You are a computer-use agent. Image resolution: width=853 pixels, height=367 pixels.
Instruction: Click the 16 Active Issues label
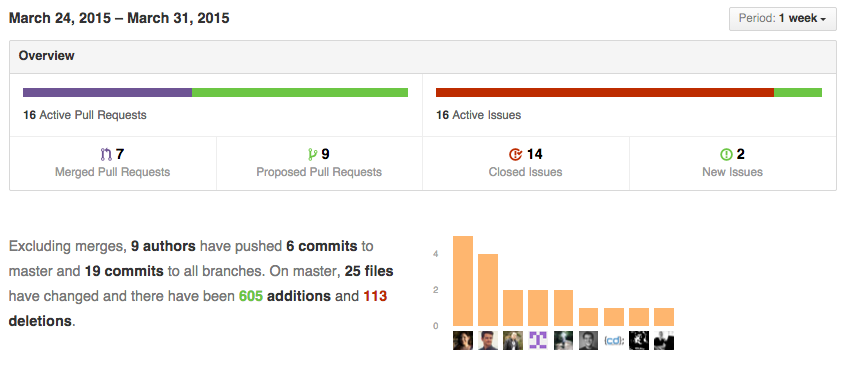(x=478, y=115)
